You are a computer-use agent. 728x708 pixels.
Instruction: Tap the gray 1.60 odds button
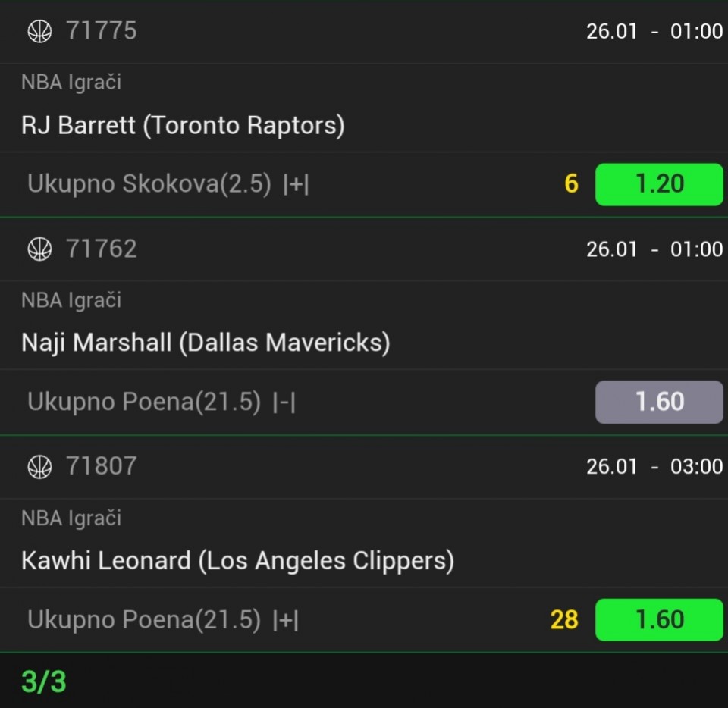click(659, 402)
